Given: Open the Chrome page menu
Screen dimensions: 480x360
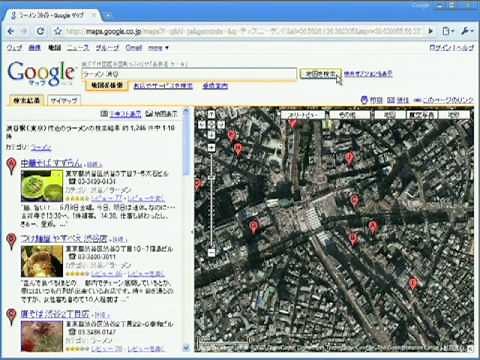Looking at the screenshot, I should point(448,31).
